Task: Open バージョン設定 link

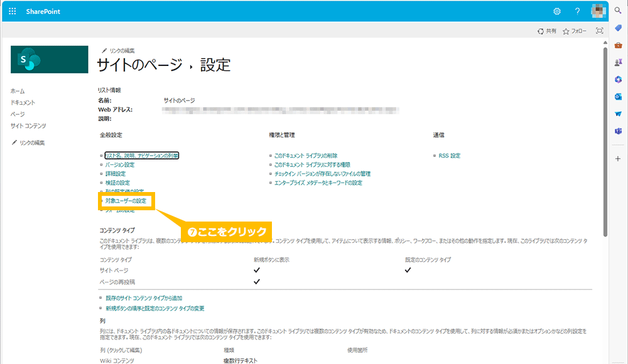Action: tap(120, 164)
